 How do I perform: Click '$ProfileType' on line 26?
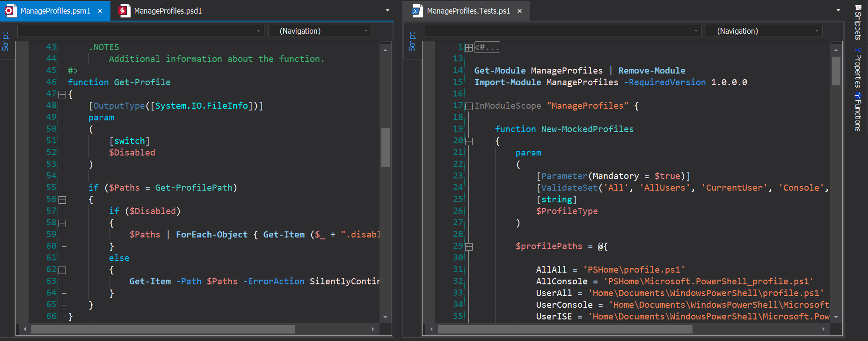coord(567,211)
